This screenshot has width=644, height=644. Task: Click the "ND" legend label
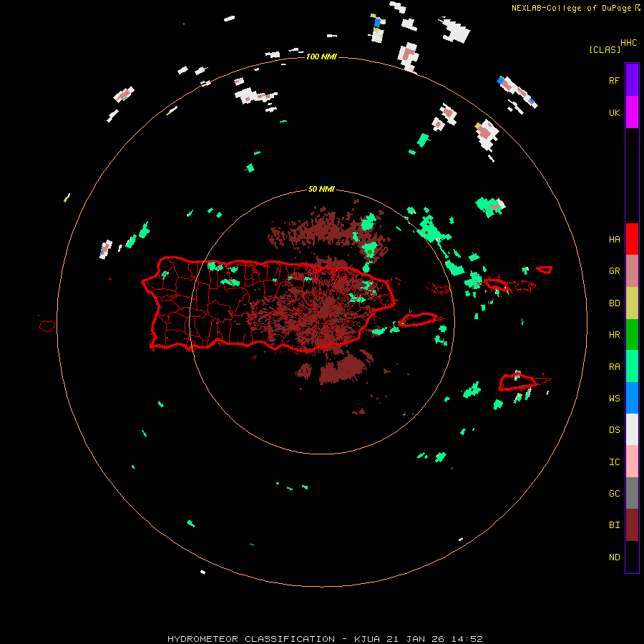[x=614, y=557]
